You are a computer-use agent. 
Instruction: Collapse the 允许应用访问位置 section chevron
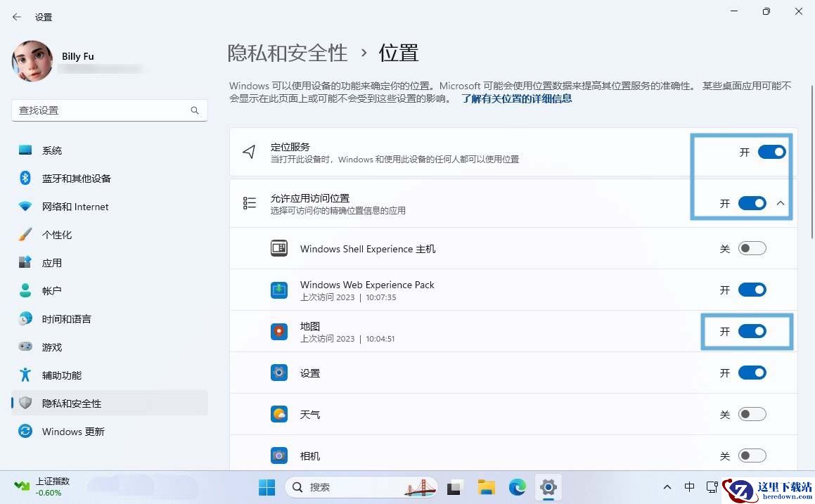(x=780, y=203)
